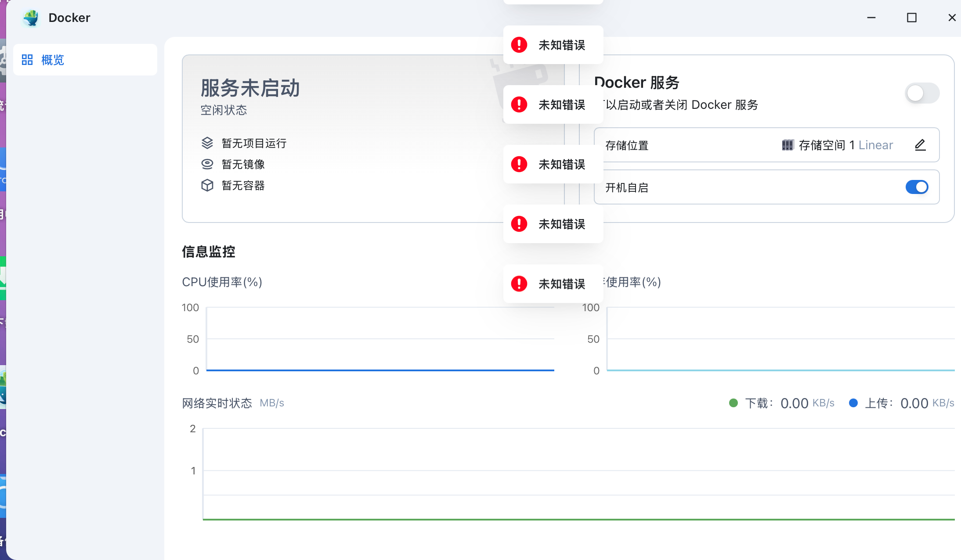This screenshot has width=961, height=560.
Task: Click the 上传 speed value 0.00 KB/s
Action: (x=927, y=403)
